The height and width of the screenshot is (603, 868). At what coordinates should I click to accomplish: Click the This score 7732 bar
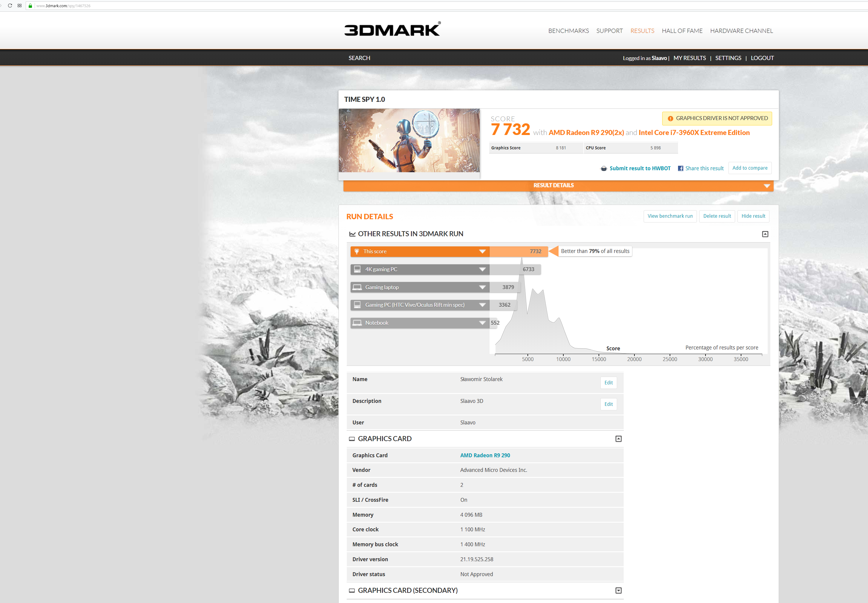(x=519, y=252)
